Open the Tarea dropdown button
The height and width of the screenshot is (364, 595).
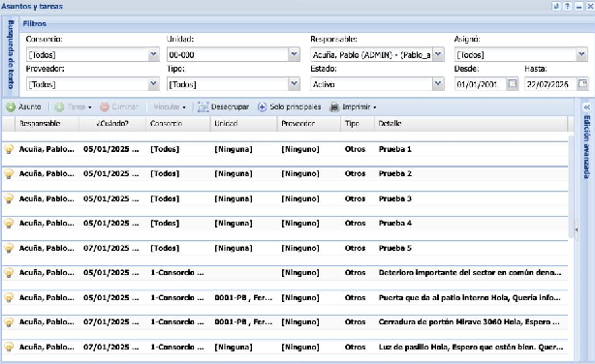(x=74, y=106)
